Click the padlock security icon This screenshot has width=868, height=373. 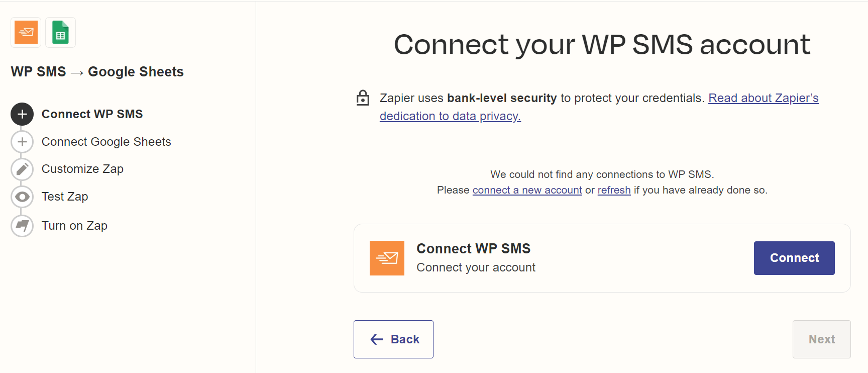(363, 98)
